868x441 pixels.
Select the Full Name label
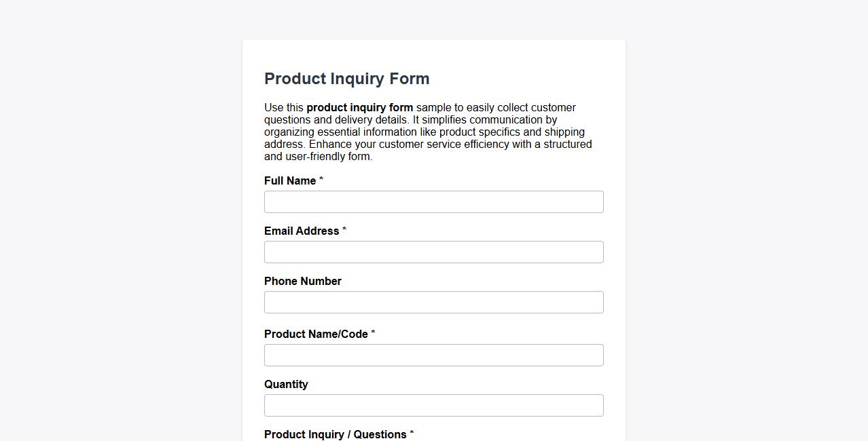[x=289, y=180]
